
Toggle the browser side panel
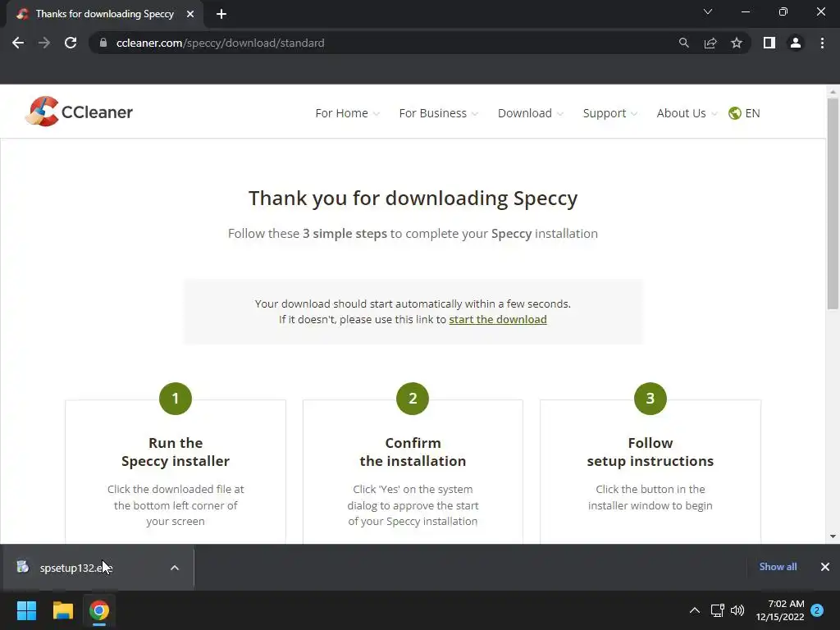click(769, 43)
